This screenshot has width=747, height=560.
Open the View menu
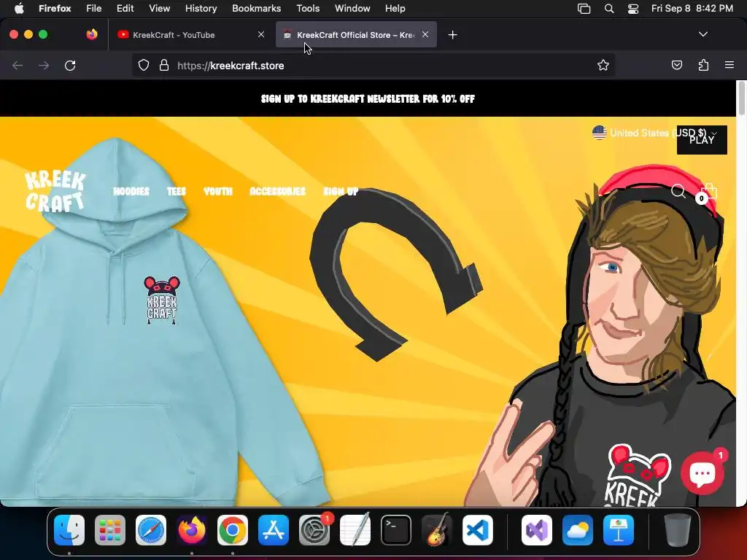[159, 9]
